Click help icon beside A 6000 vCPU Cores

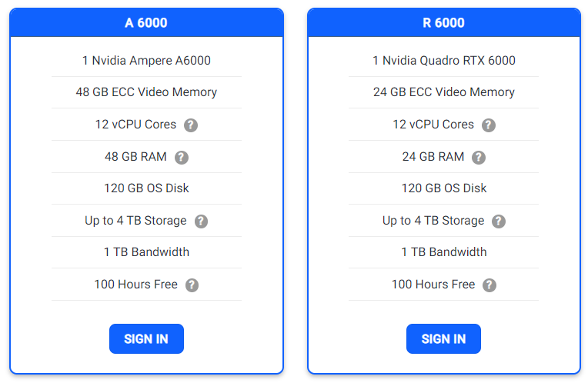coord(191,125)
